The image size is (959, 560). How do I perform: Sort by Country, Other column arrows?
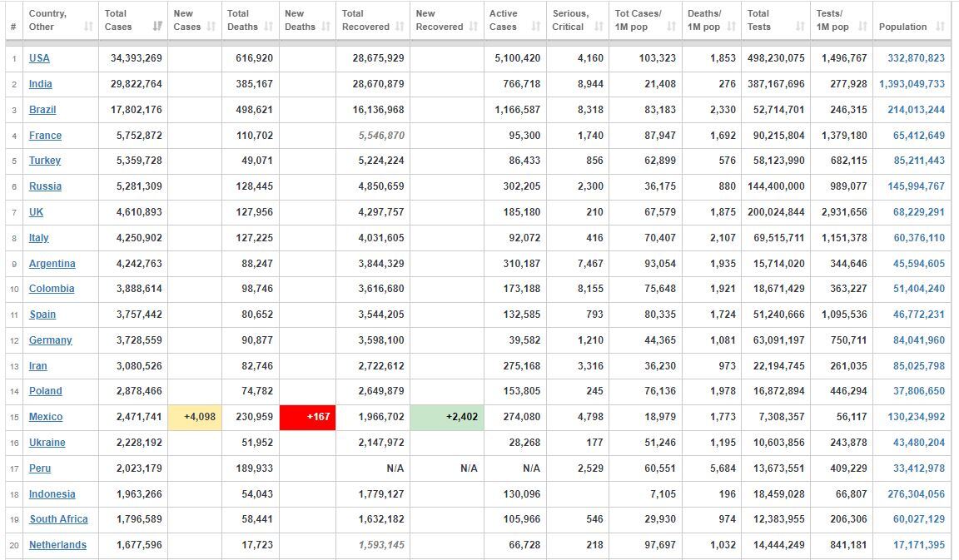click(x=89, y=27)
